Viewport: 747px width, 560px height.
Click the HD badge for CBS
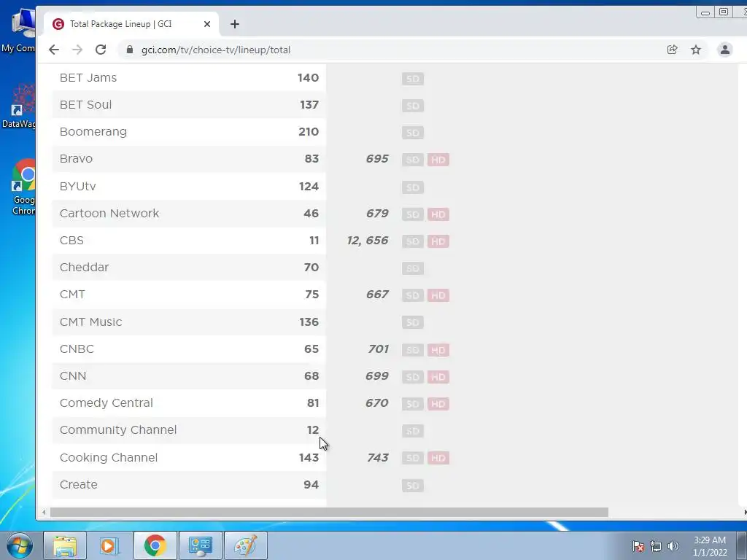point(438,241)
